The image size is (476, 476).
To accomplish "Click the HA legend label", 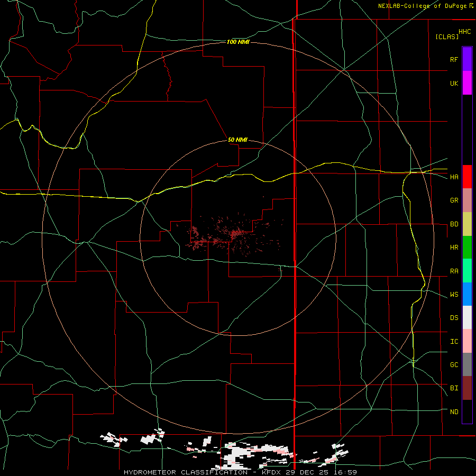I will pos(454,177).
